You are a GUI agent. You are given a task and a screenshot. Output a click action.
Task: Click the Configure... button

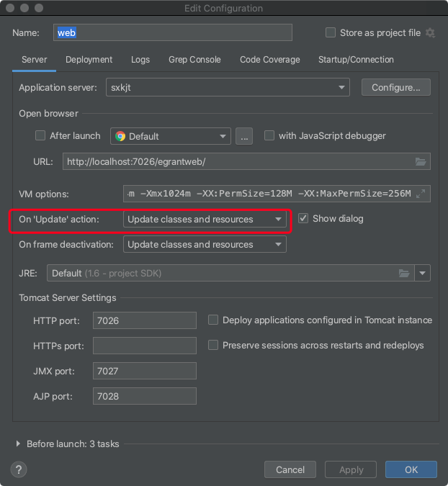395,88
